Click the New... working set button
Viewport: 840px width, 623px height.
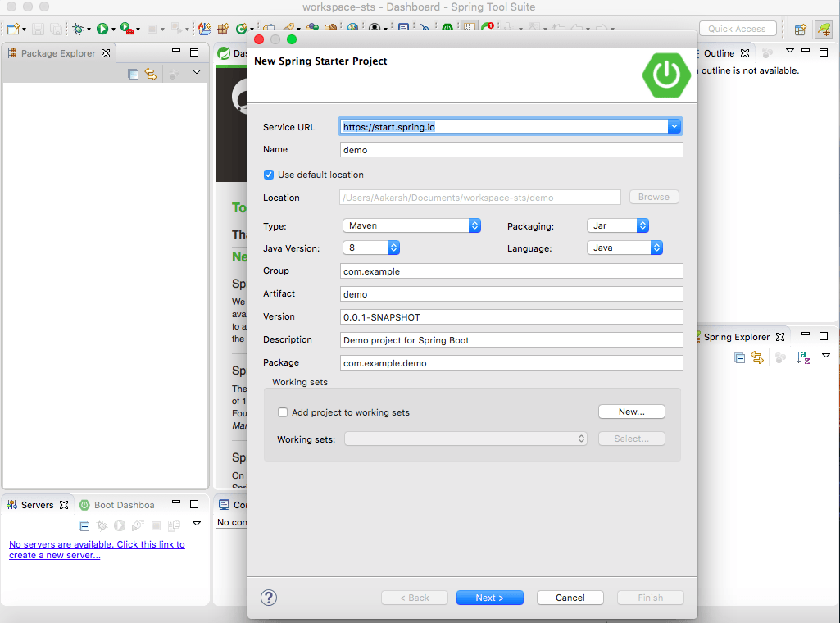pos(632,412)
